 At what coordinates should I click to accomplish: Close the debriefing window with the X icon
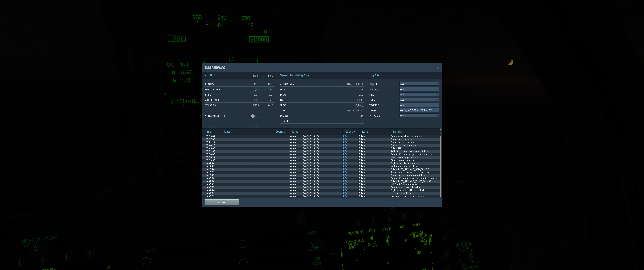click(x=438, y=68)
